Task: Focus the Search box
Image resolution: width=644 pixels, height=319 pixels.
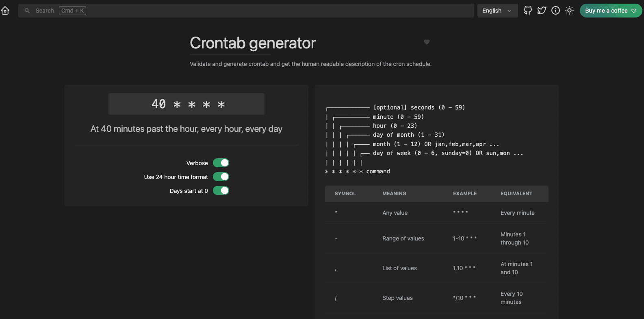Action: pos(246,11)
